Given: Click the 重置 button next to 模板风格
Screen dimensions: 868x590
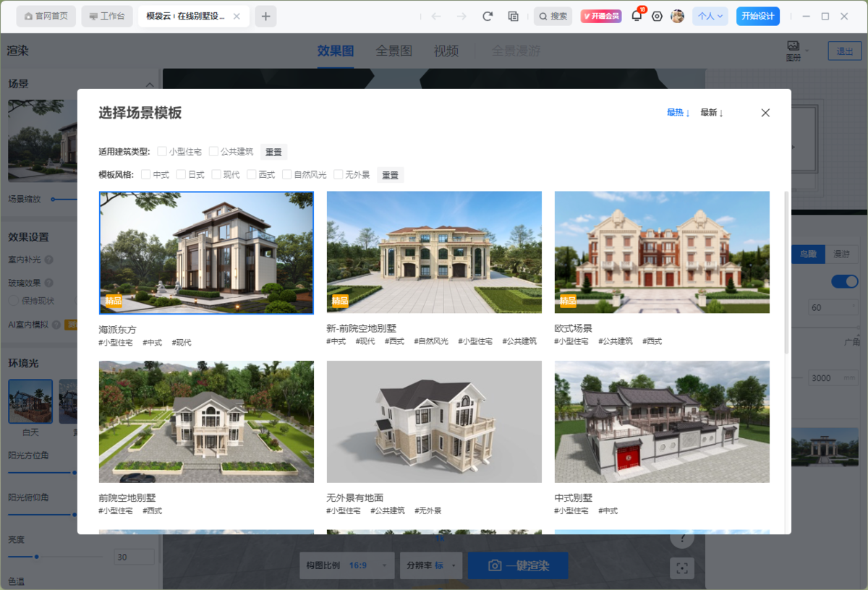Looking at the screenshot, I should 390,174.
